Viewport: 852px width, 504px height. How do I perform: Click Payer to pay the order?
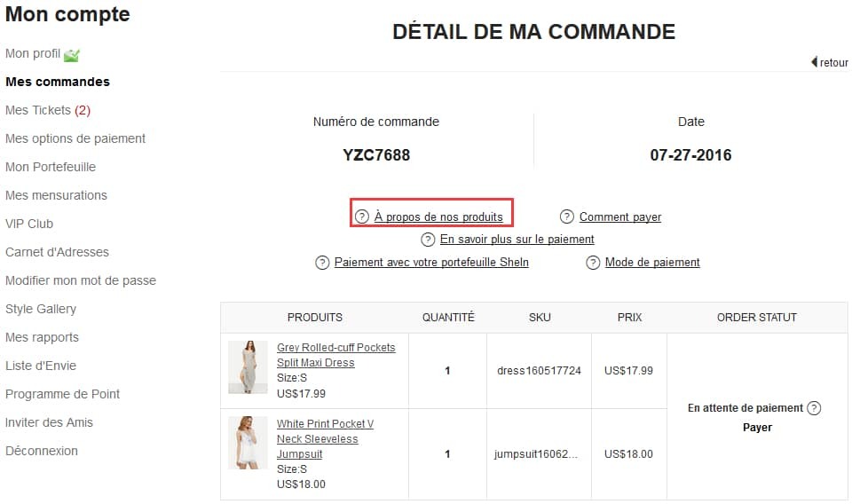click(757, 428)
